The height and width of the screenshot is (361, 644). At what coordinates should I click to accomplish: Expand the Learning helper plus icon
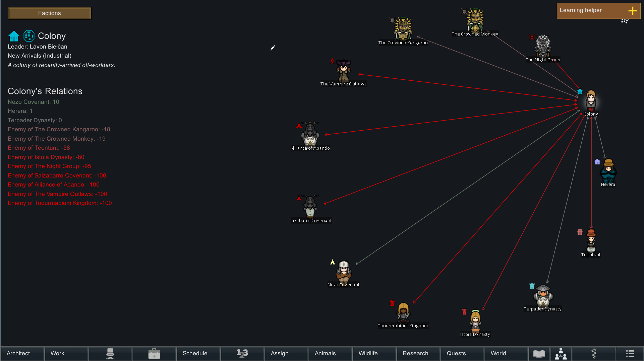632,11
